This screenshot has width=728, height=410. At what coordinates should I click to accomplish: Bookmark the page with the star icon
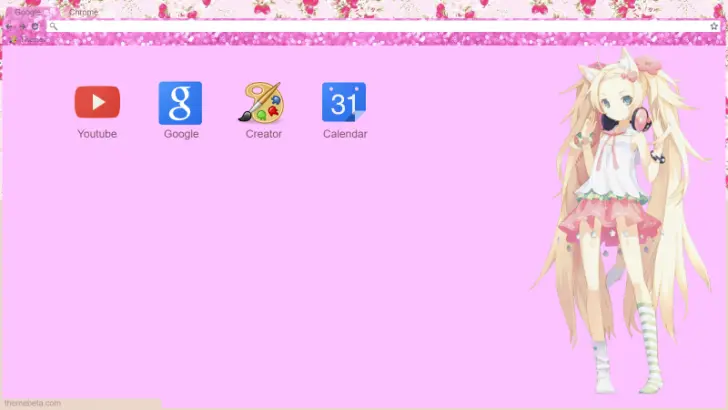coord(714,26)
